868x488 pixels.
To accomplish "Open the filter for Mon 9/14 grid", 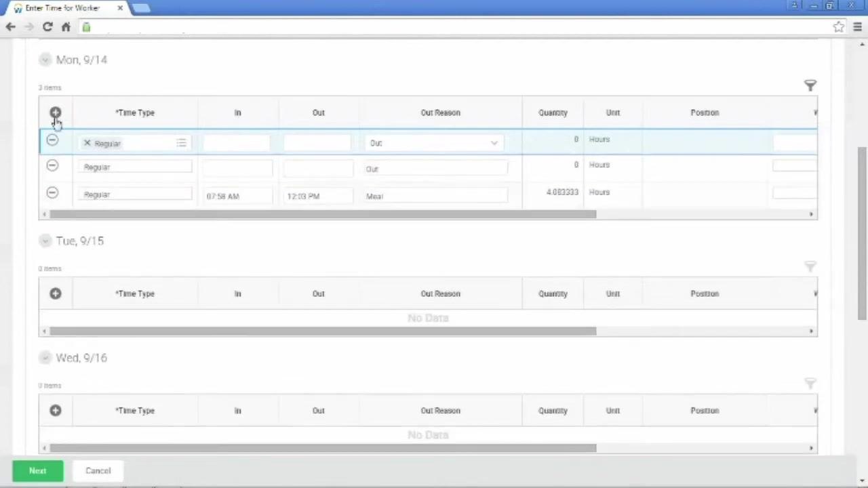I will [x=810, y=85].
